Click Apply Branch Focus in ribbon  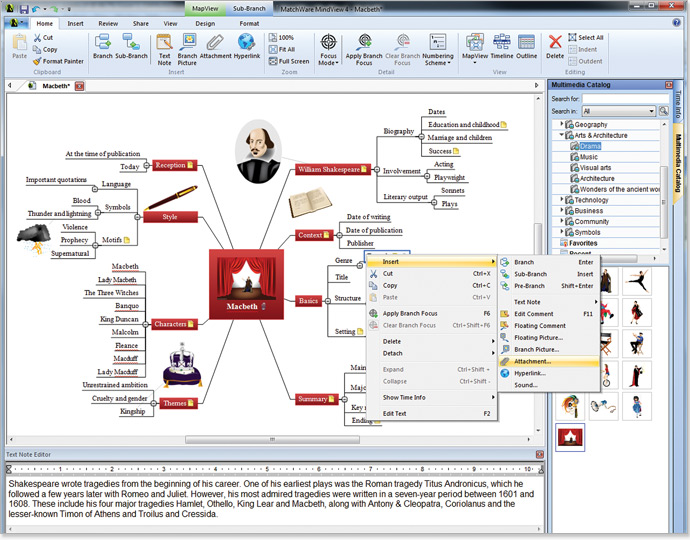(364, 50)
